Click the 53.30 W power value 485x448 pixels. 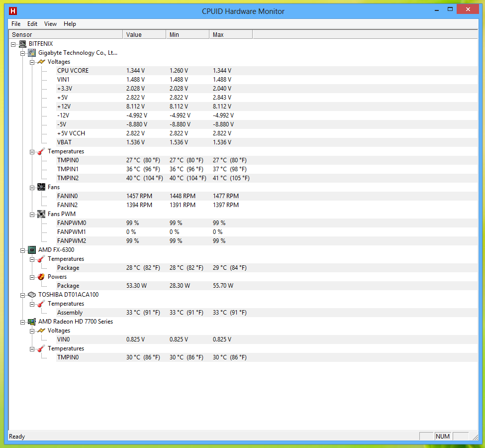(136, 286)
